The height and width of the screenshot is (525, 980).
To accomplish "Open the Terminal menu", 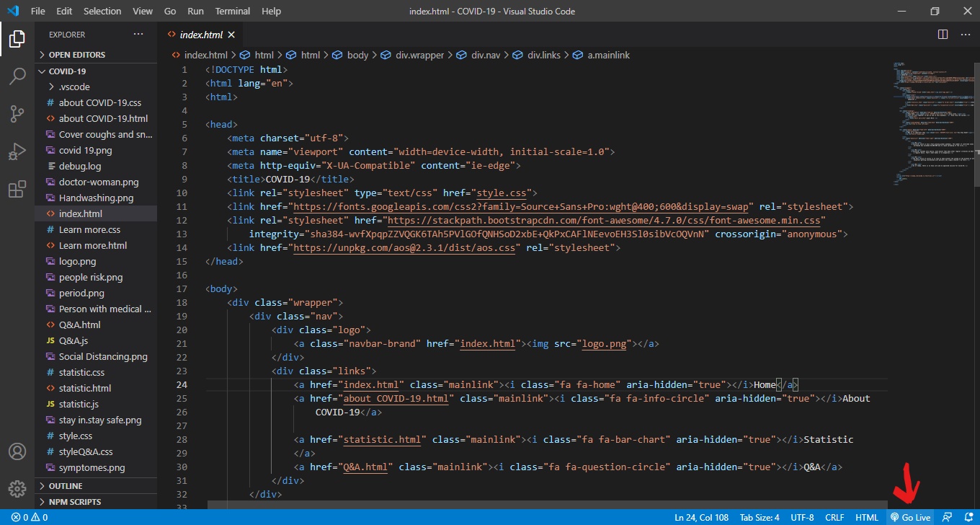I will pos(232,11).
